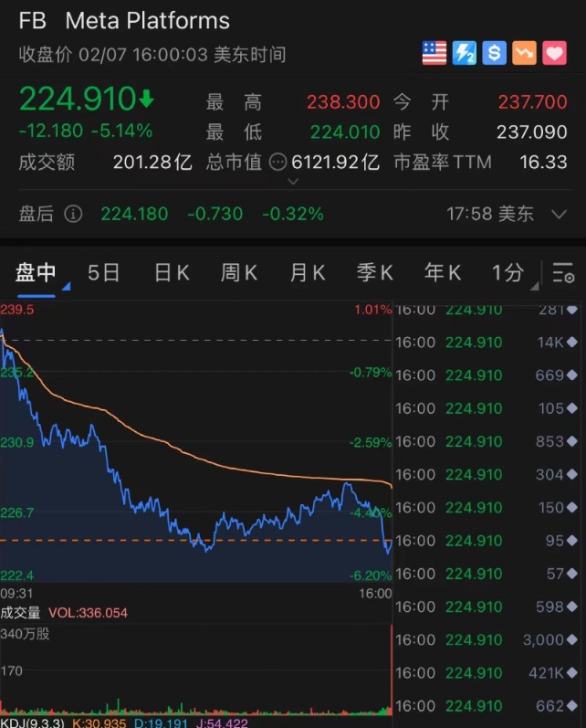Tap the diamond icon in the 14K trade row
586x728 pixels.
pos(572,343)
